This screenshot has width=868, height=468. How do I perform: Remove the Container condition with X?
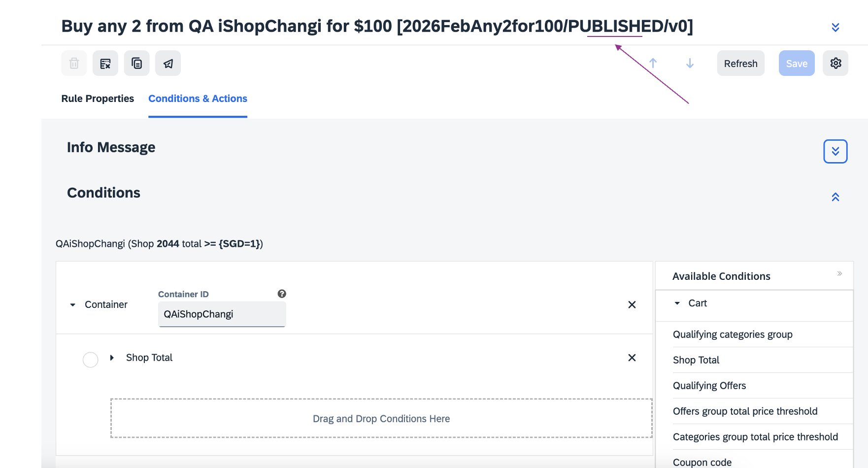click(x=632, y=305)
